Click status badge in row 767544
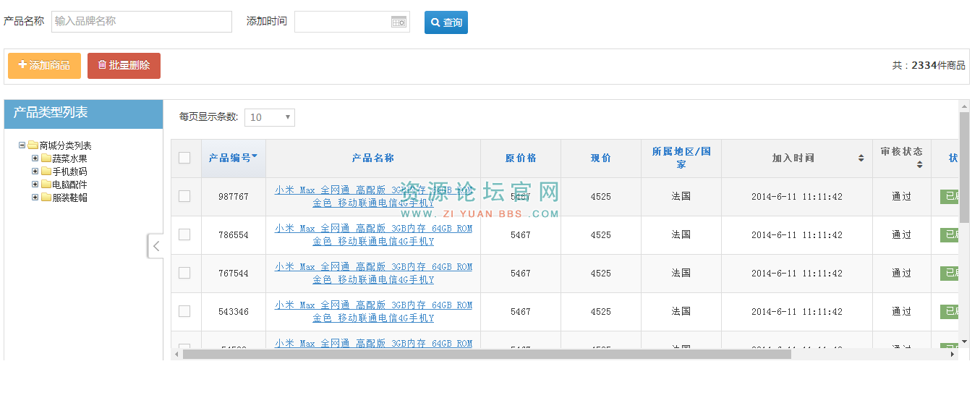Screen dimensions: 980x398 coord(949,273)
